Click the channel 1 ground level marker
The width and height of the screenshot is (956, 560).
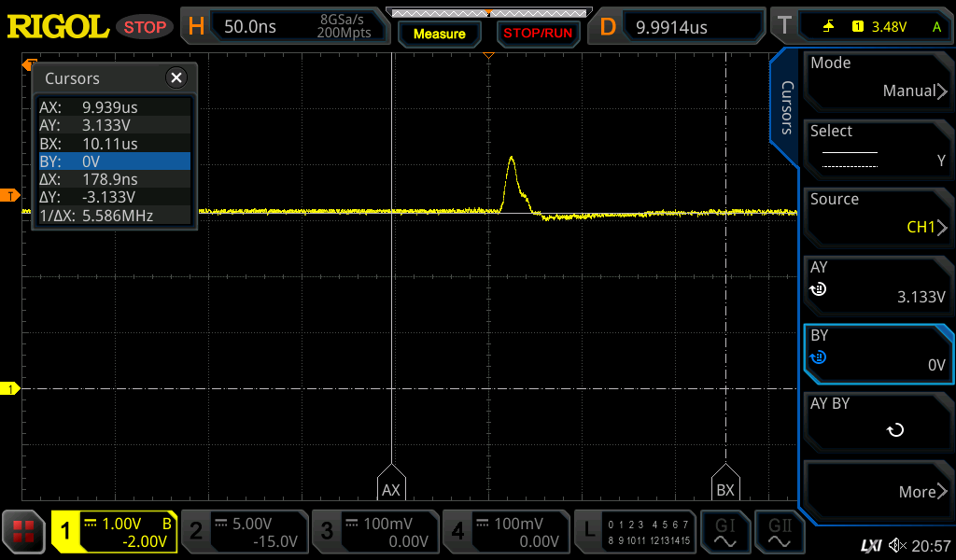point(10,388)
